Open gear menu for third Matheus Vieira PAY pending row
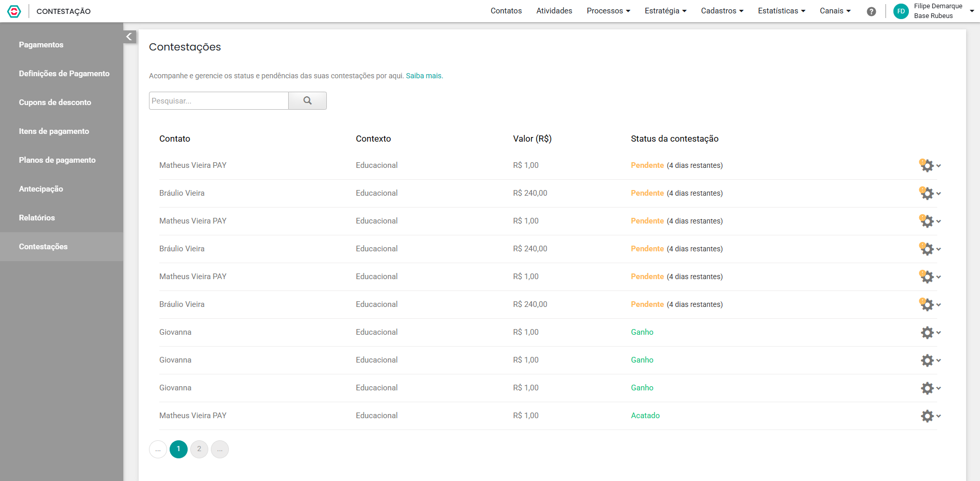The image size is (980, 481). tap(931, 277)
